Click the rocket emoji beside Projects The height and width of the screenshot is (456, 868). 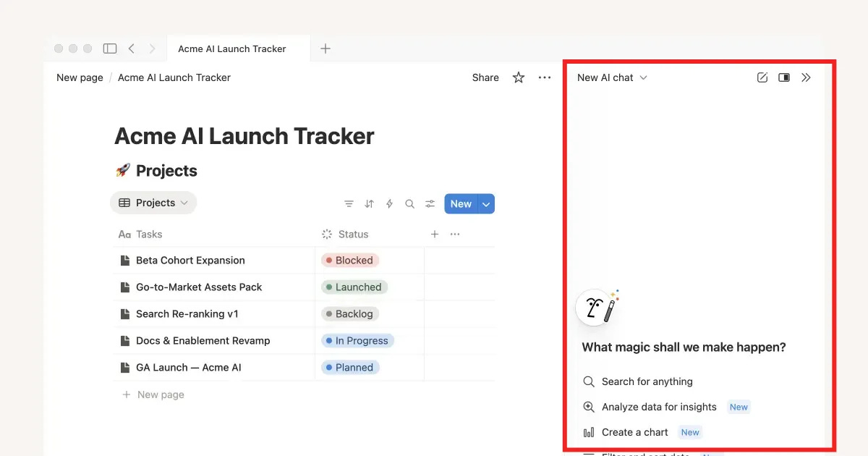coord(123,171)
